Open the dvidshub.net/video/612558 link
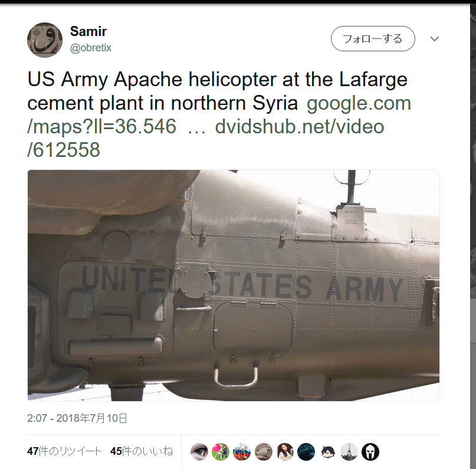The height and width of the screenshot is (469, 476). (205, 138)
